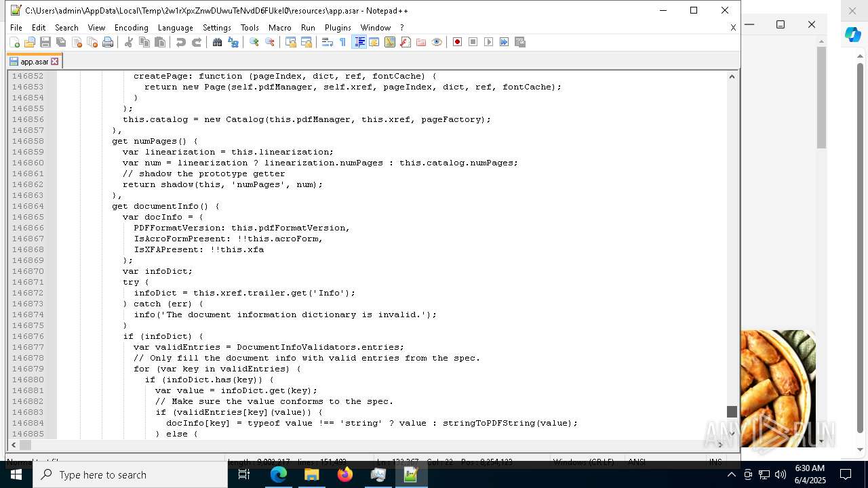This screenshot has height=488, width=868.
Task: Click the editor vertical scrollbar up arrow
Action: click(x=732, y=76)
